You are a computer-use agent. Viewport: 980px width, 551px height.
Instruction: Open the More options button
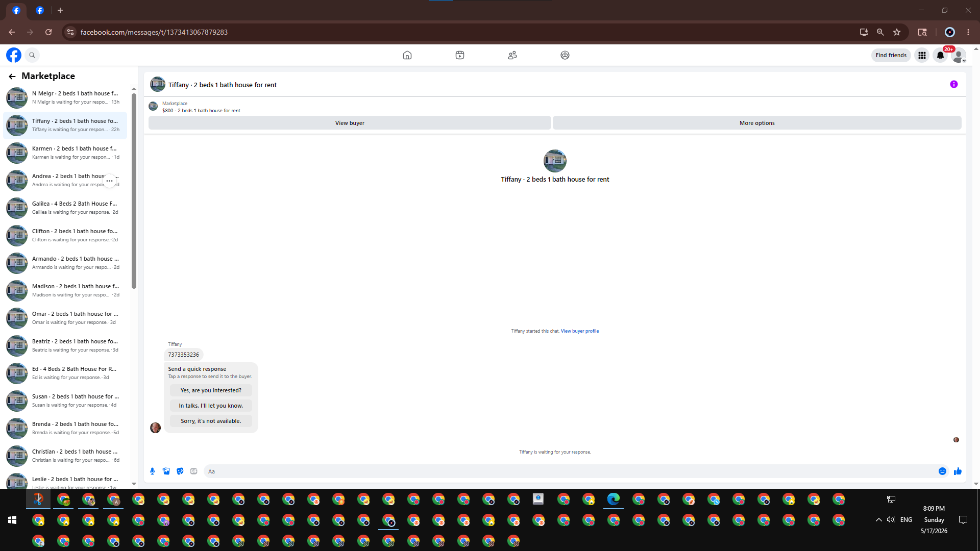coord(757,123)
